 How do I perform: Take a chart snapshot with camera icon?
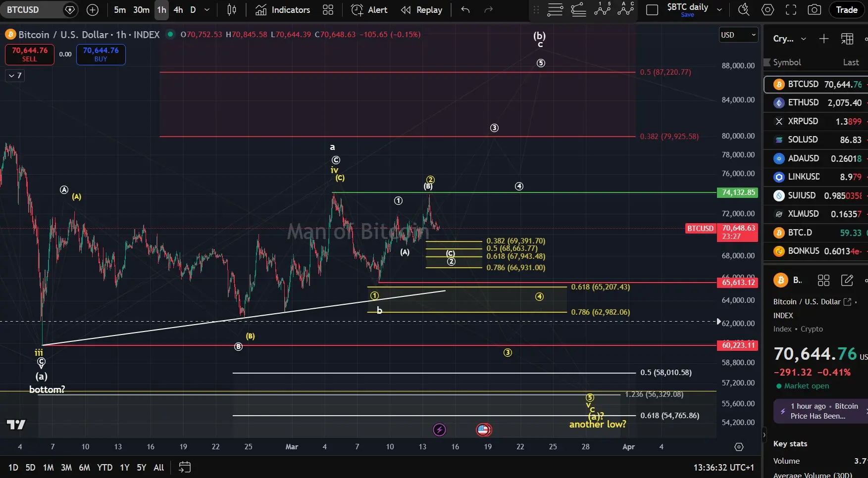[815, 10]
